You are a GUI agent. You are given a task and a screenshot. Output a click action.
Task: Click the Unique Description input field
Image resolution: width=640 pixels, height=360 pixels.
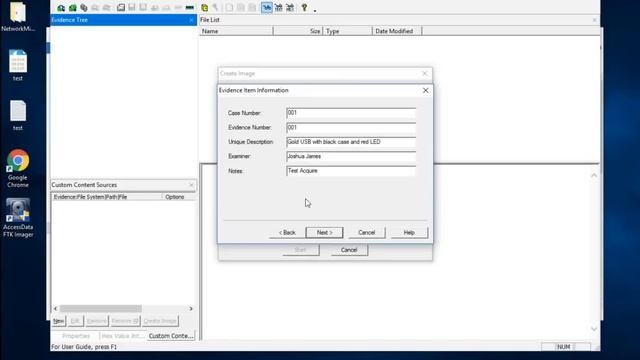click(351, 142)
